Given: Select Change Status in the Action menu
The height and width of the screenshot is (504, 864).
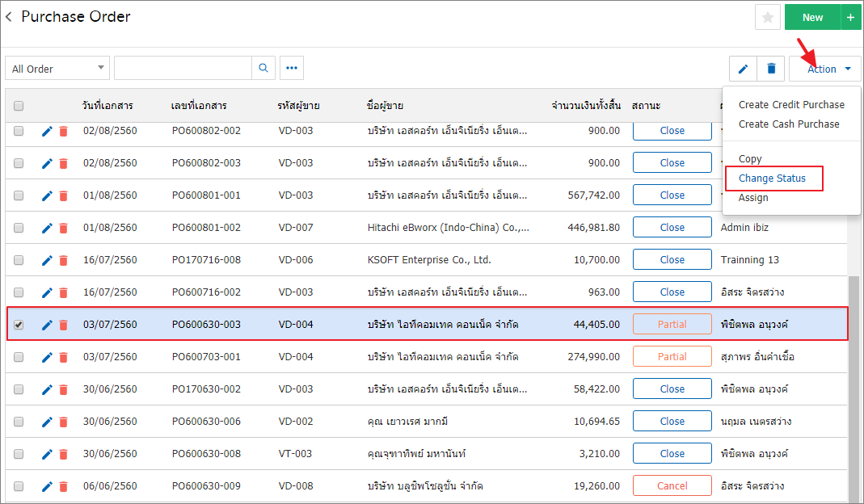Looking at the screenshot, I should click(772, 178).
